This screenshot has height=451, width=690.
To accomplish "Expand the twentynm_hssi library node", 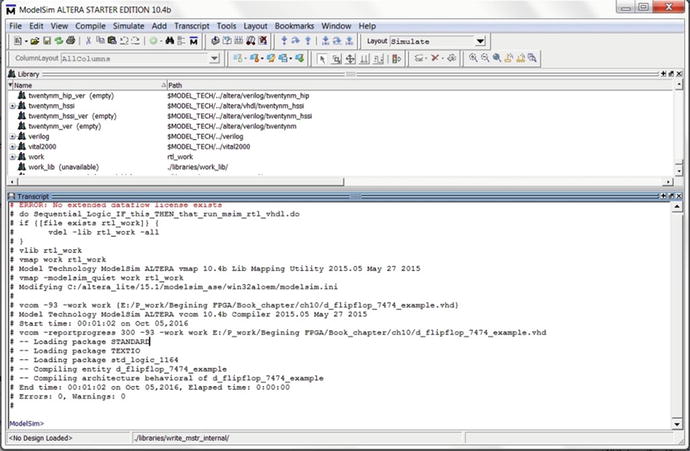I will [x=13, y=106].
